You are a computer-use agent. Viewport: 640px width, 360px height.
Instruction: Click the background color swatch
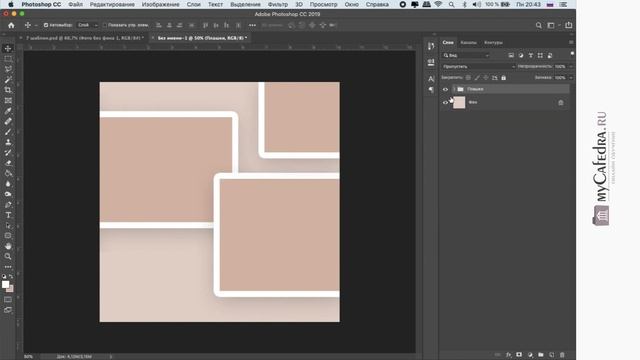point(11,289)
